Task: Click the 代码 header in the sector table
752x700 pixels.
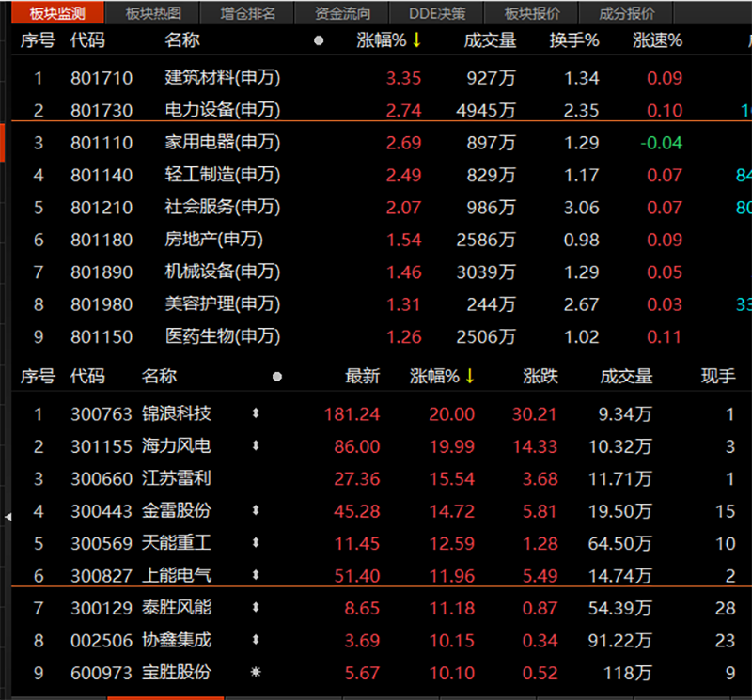Action: [87, 40]
